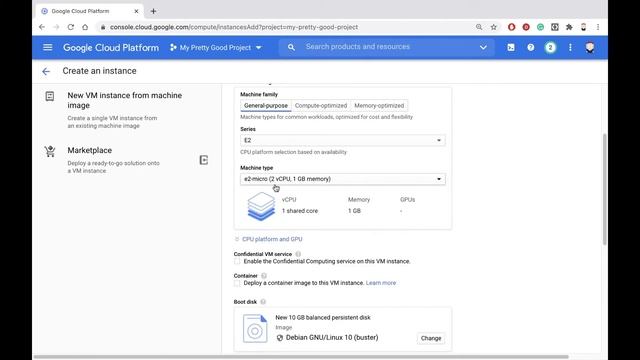The height and width of the screenshot is (360, 640).
Task: Open the Google Cloud navigation menu
Action: (x=48, y=47)
